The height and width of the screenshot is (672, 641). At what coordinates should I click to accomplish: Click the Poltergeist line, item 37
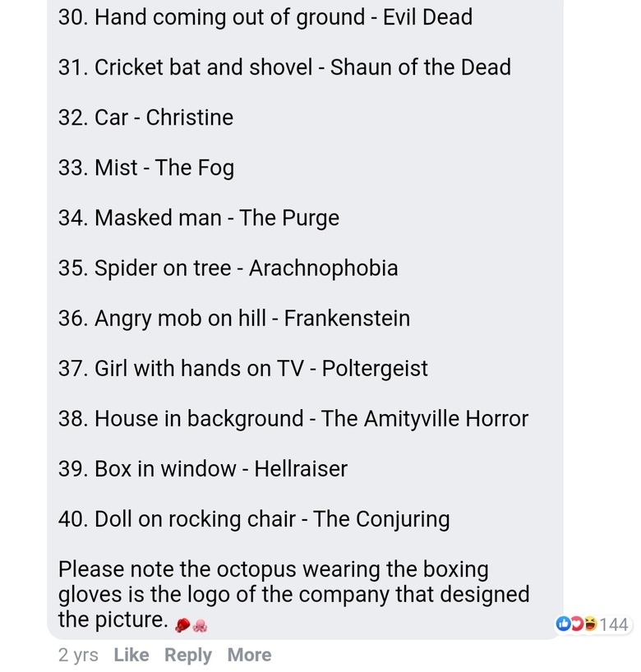[243, 368]
